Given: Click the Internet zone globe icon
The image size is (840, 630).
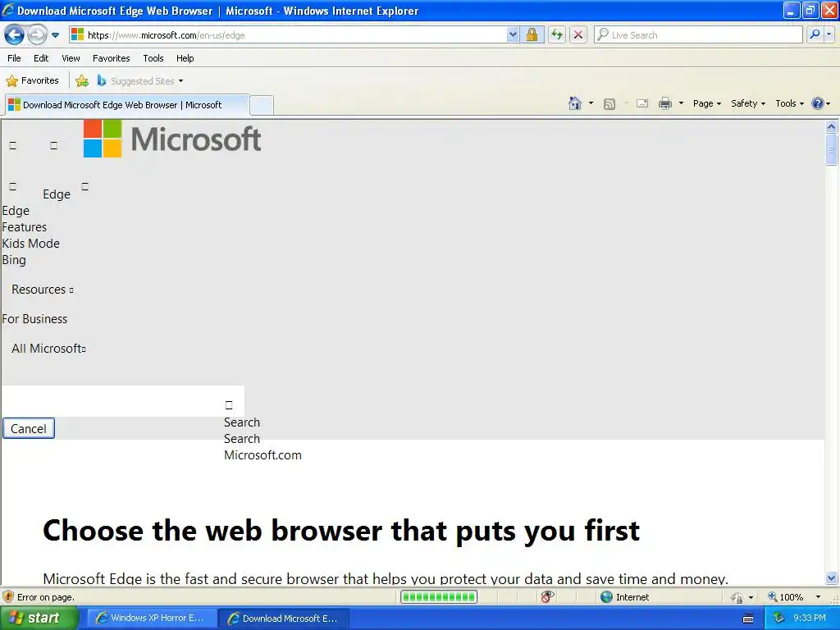Looking at the screenshot, I should pyautogui.click(x=606, y=597).
